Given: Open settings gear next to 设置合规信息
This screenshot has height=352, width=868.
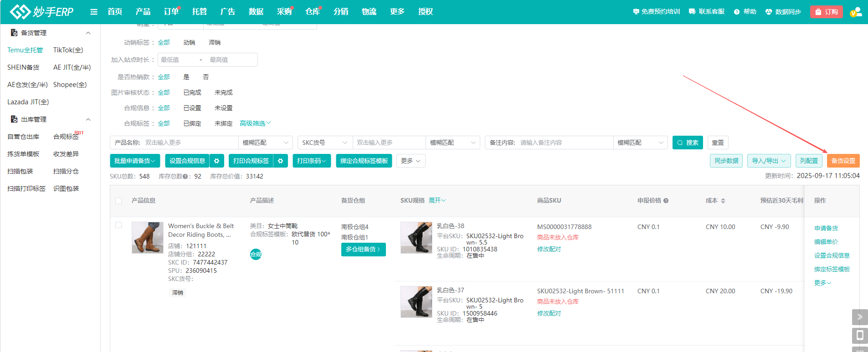Looking at the screenshot, I should (x=217, y=161).
